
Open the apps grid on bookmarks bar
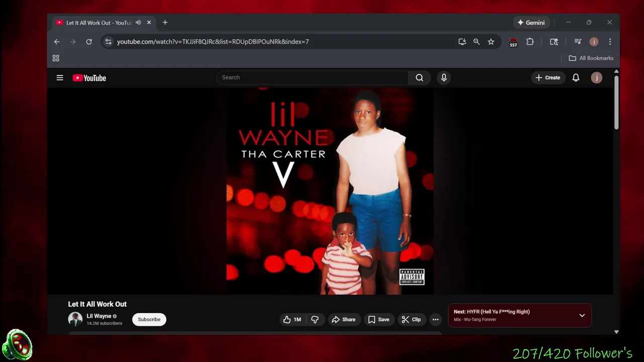[56, 58]
